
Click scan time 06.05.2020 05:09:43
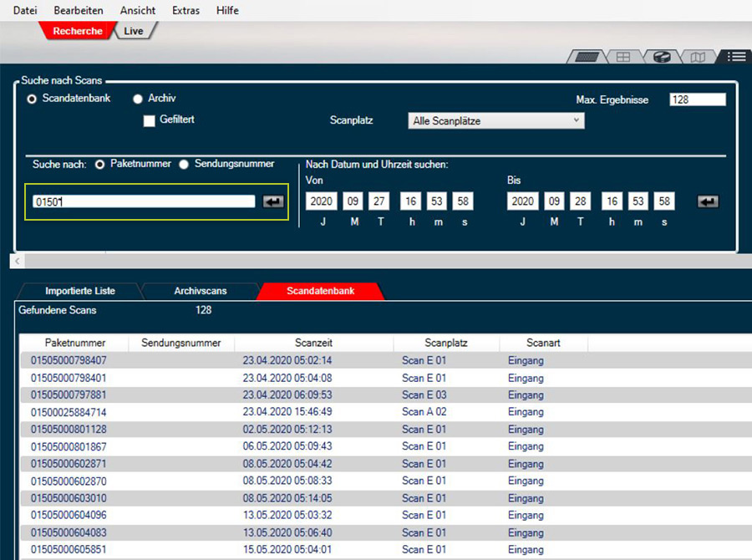tap(287, 446)
